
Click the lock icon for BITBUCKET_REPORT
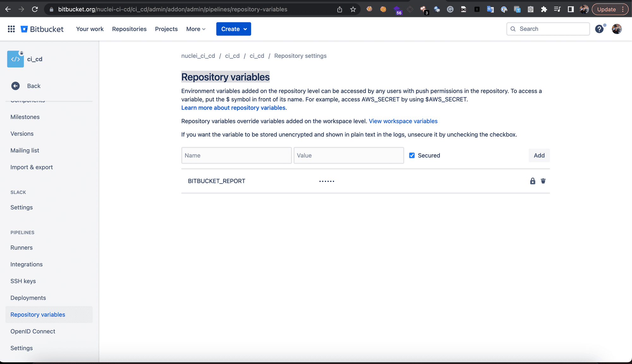click(x=532, y=181)
